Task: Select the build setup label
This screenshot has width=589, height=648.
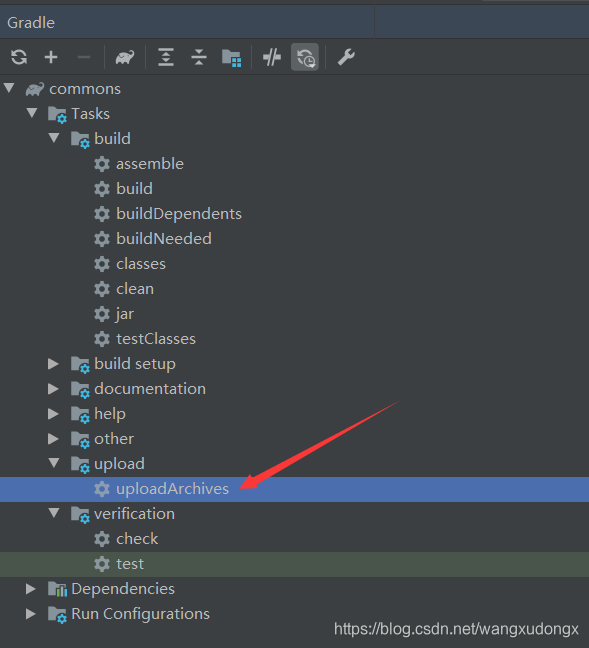Action: [x=135, y=364]
